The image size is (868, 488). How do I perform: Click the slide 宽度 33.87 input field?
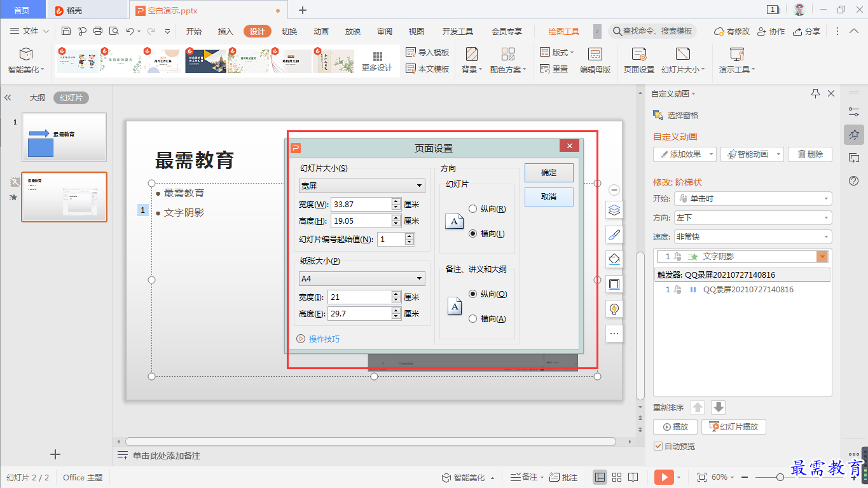(x=361, y=204)
